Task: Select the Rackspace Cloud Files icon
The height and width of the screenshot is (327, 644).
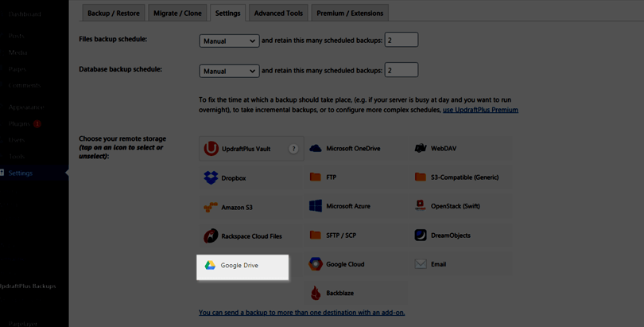Action: pyautogui.click(x=211, y=236)
